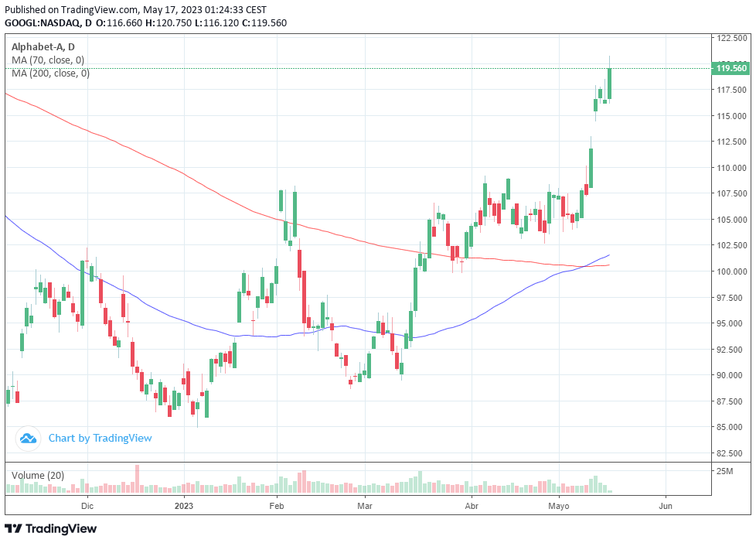
Task: Click the 100.000 price axis label
Action: tap(731, 271)
